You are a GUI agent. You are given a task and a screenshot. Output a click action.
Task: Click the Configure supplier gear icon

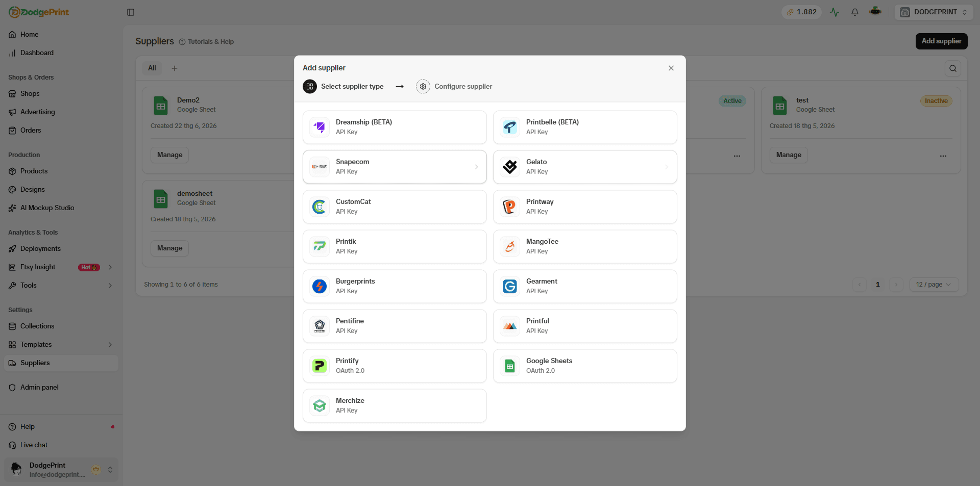pos(423,87)
